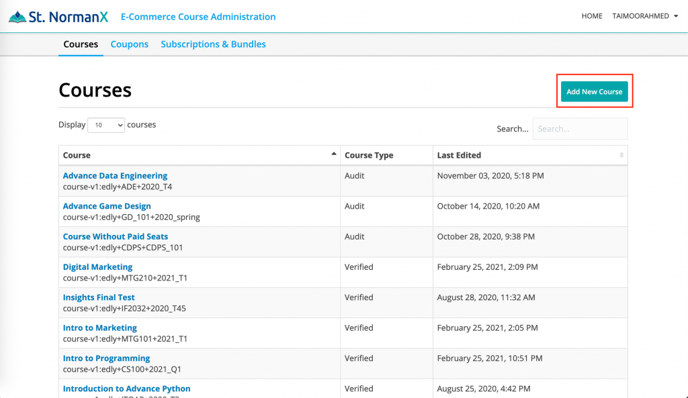The image size is (688, 398).
Task: Select course ID course-v1:edly+IF2032+2020_T45
Action: (124, 308)
